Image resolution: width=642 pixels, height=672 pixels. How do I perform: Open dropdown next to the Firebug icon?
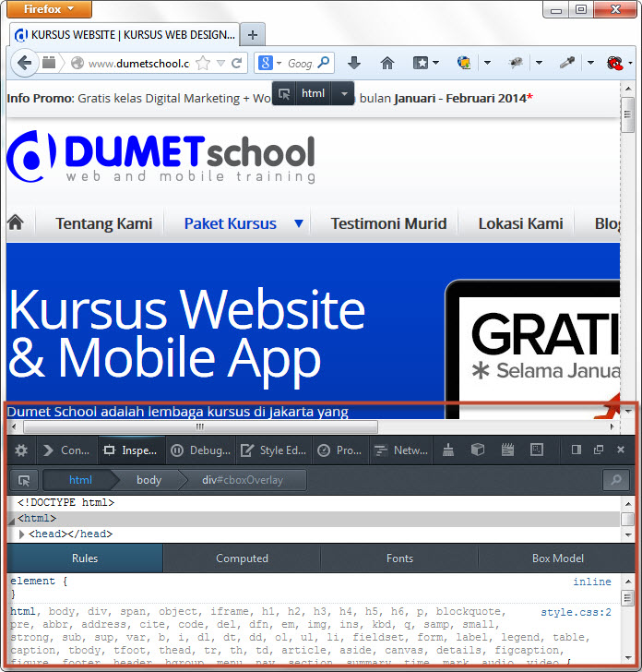[x=540, y=63]
